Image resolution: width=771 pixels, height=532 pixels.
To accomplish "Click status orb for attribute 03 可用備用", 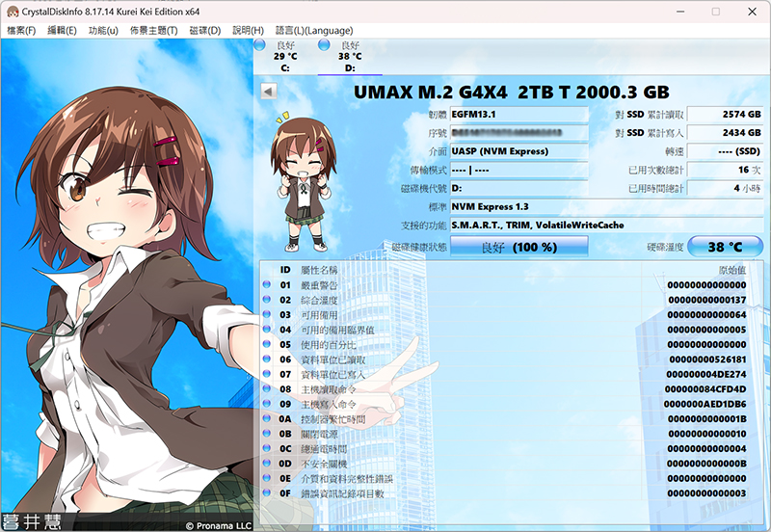I will coord(267,313).
